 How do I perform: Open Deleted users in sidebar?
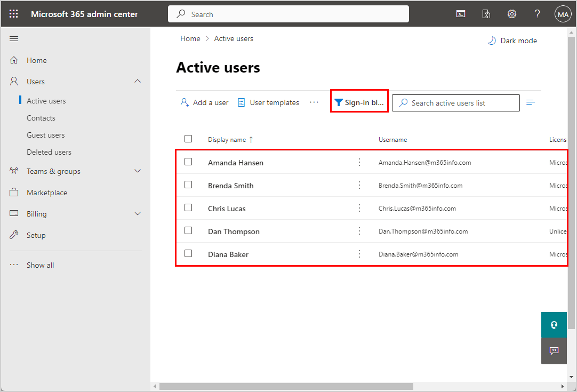pos(49,152)
